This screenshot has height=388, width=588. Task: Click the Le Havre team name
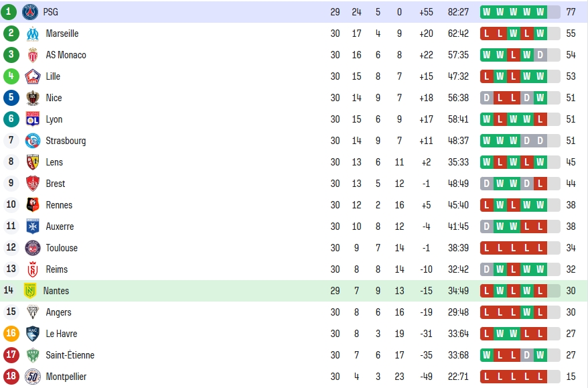coord(61,334)
